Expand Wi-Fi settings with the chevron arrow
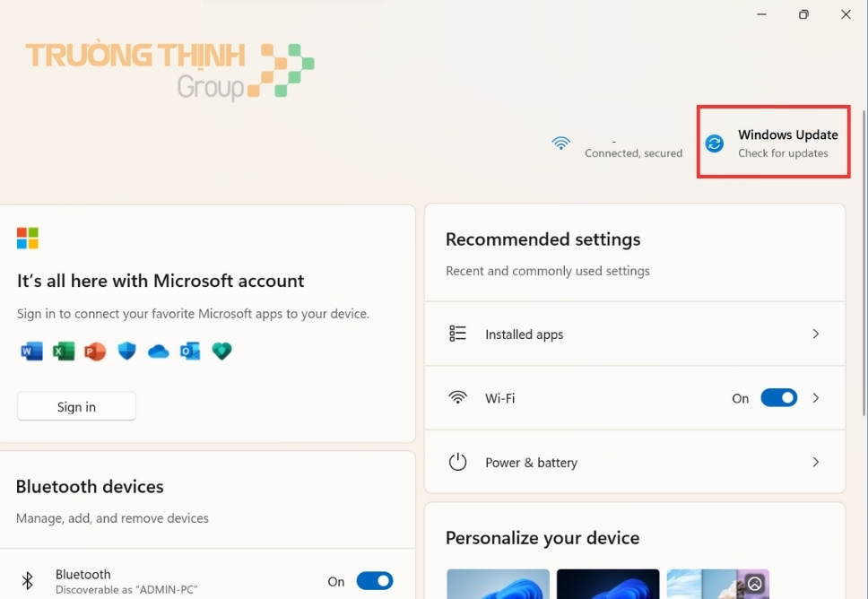The width and height of the screenshot is (868, 599). 816,398
